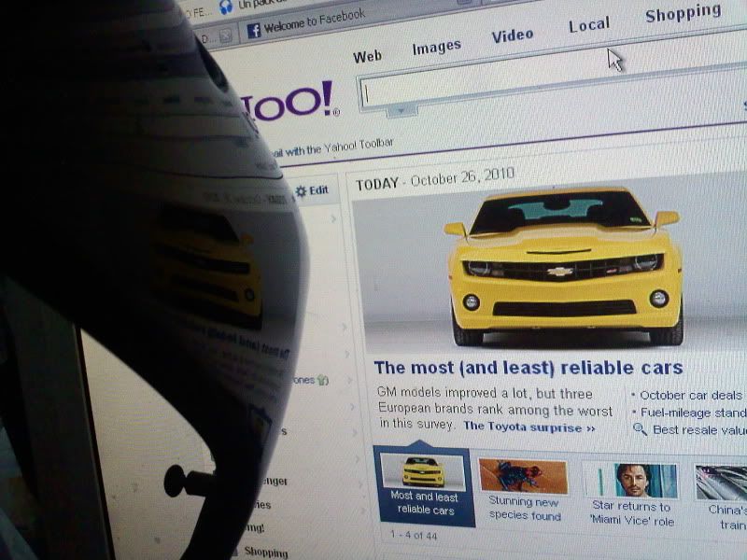747x560 pixels.
Task: Open Shopping in the left sidebar
Action: 265,552
